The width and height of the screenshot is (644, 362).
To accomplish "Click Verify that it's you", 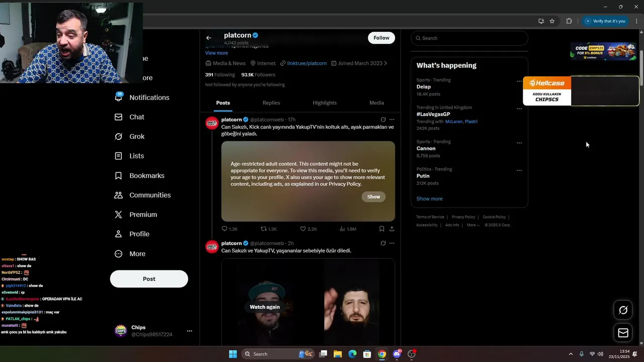I will [605, 21].
